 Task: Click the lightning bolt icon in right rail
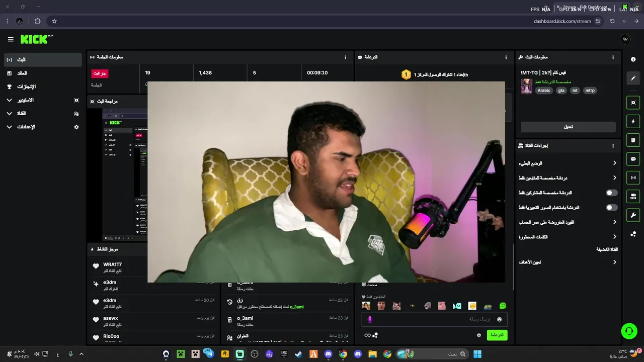633,121
